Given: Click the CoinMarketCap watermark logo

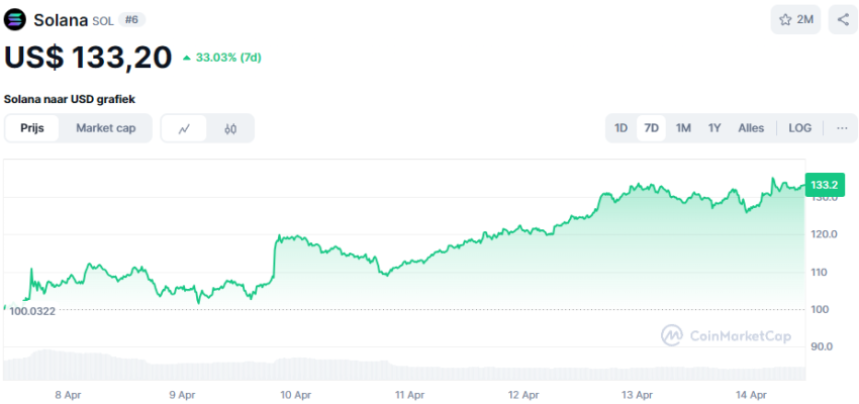Looking at the screenshot, I should pos(725,336).
